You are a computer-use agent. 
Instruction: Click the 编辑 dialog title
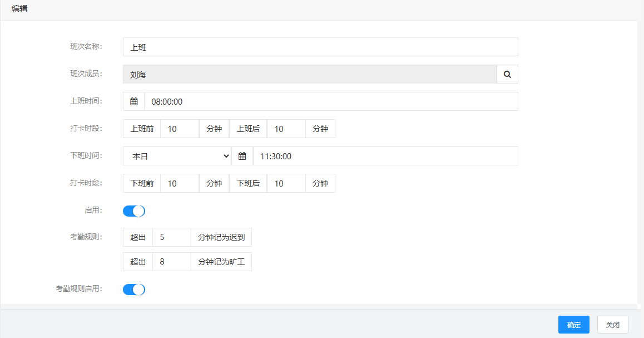(x=19, y=8)
